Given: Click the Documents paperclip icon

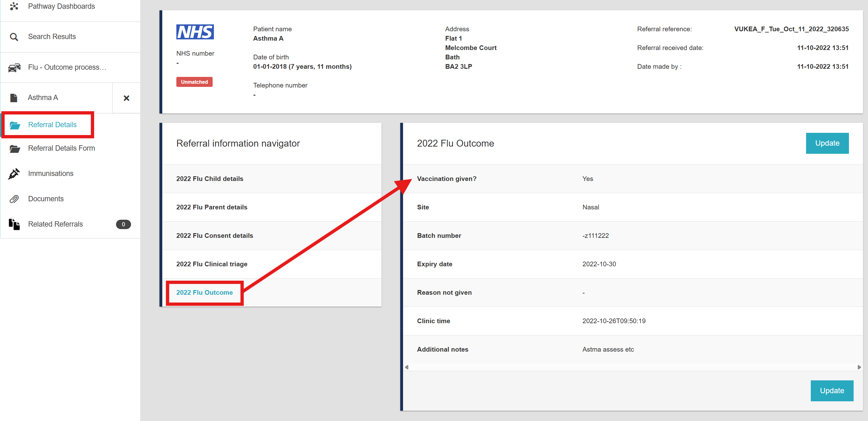Looking at the screenshot, I should tap(14, 199).
